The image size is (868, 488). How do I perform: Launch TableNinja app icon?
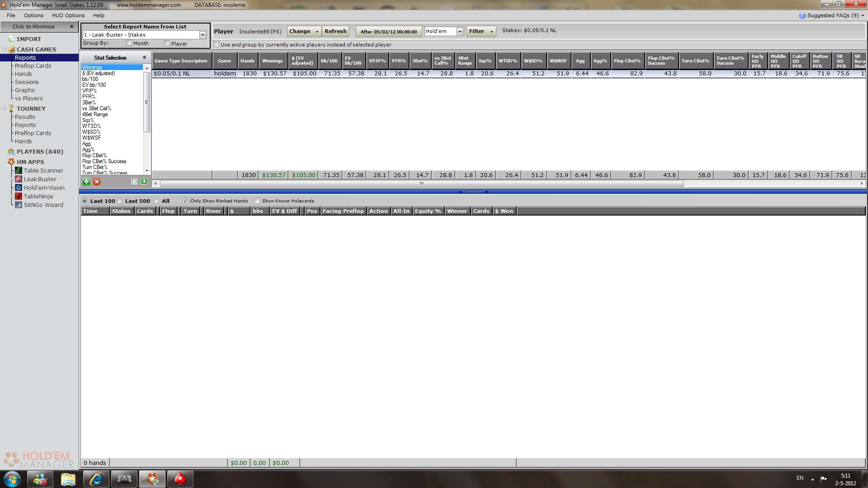coord(19,196)
